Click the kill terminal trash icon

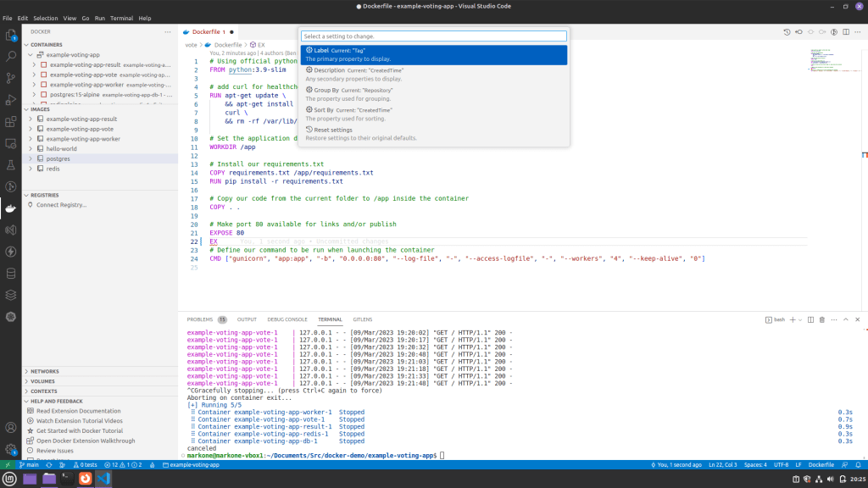coord(822,319)
